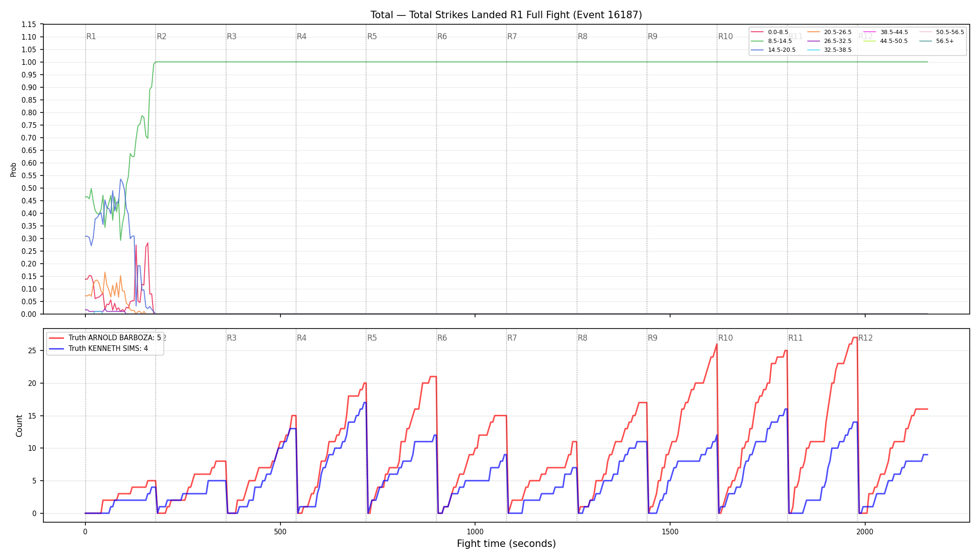Click the R4 round label in the probability chart
Image resolution: width=980 pixels, height=560 pixels.
pyautogui.click(x=301, y=36)
